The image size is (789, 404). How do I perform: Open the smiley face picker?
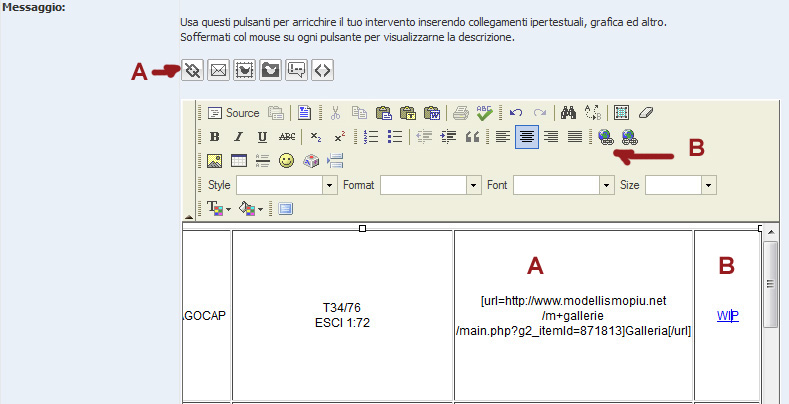[287, 161]
